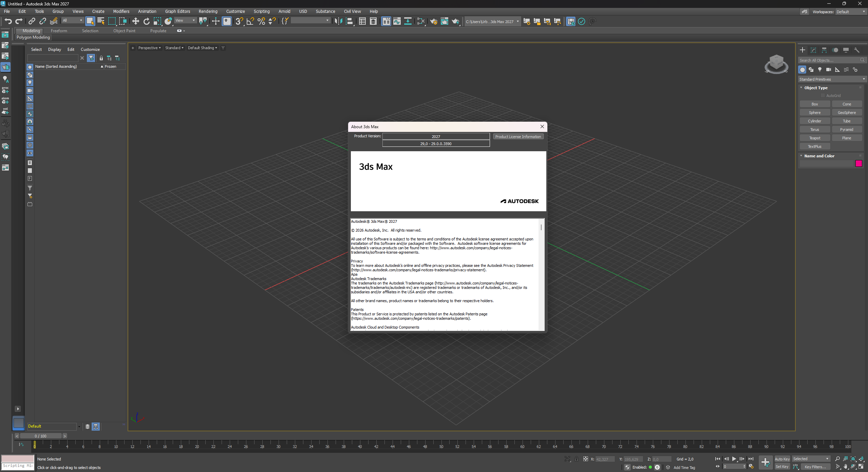Open the Rendering menu
Viewport: 868px width, 472px height.
click(x=208, y=11)
